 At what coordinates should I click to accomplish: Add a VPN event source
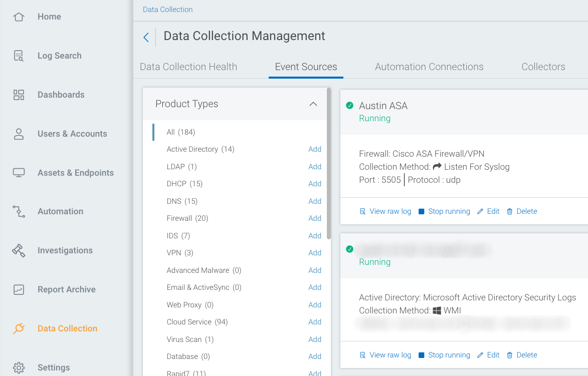click(x=315, y=253)
